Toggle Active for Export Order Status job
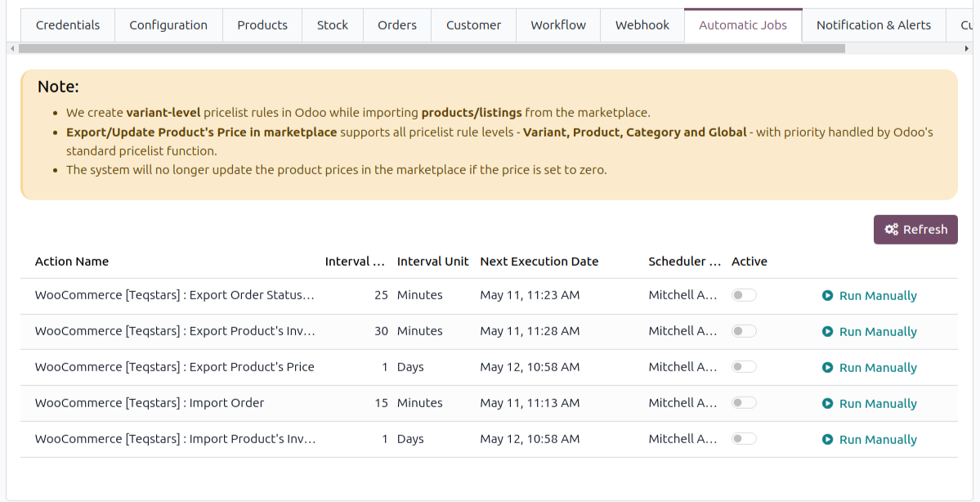Viewport: 980px width, 502px height. 744,295
